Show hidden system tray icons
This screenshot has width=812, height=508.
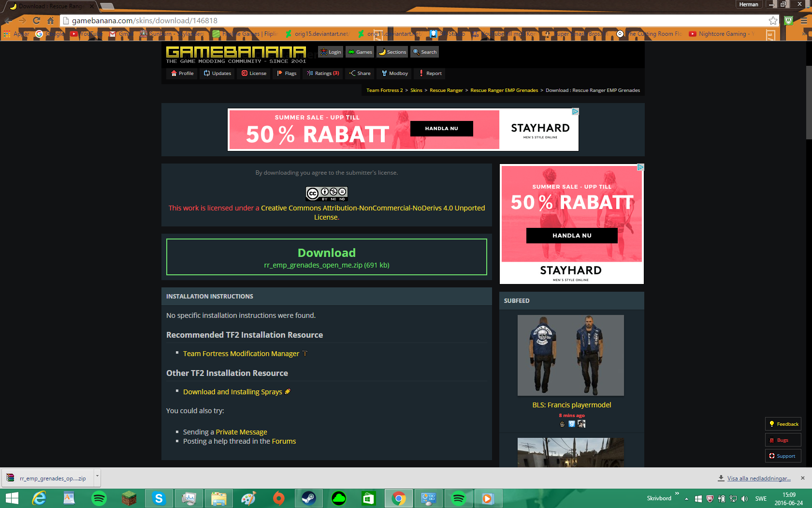pyautogui.click(x=686, y=499)
